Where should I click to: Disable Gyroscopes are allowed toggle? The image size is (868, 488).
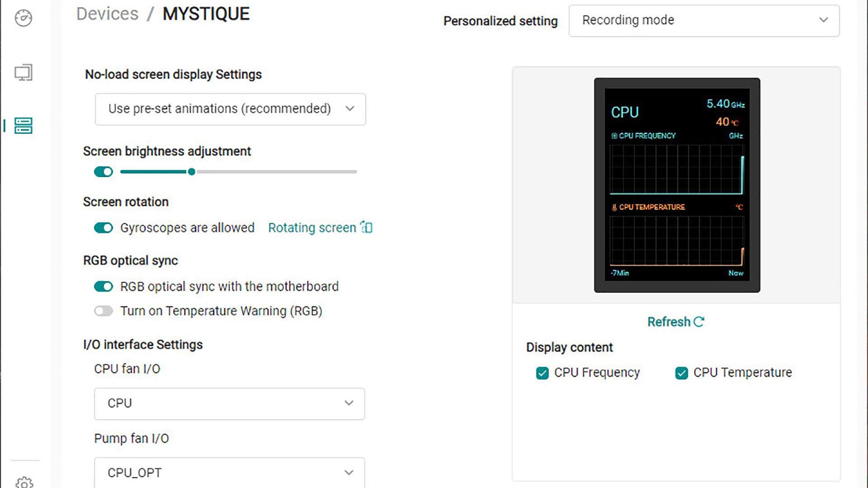pyautogui.click(x=104, y=228)
